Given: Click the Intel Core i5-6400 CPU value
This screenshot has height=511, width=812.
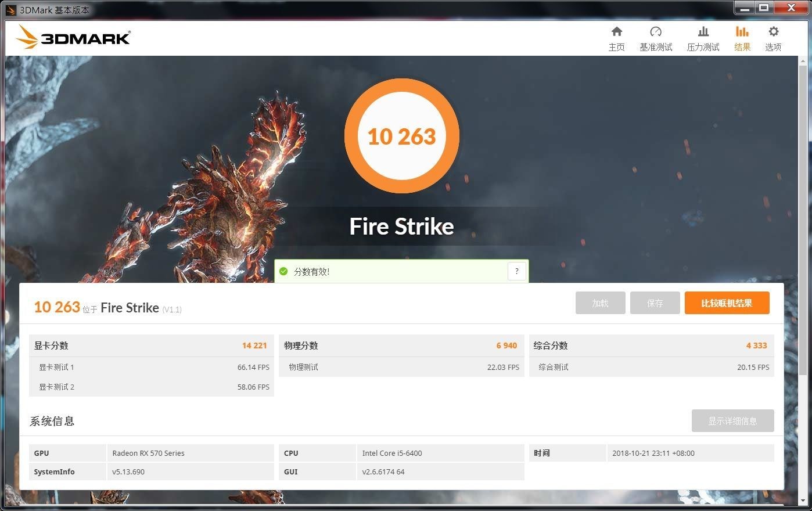Looking at the screenshot, I should coord(392,453).
